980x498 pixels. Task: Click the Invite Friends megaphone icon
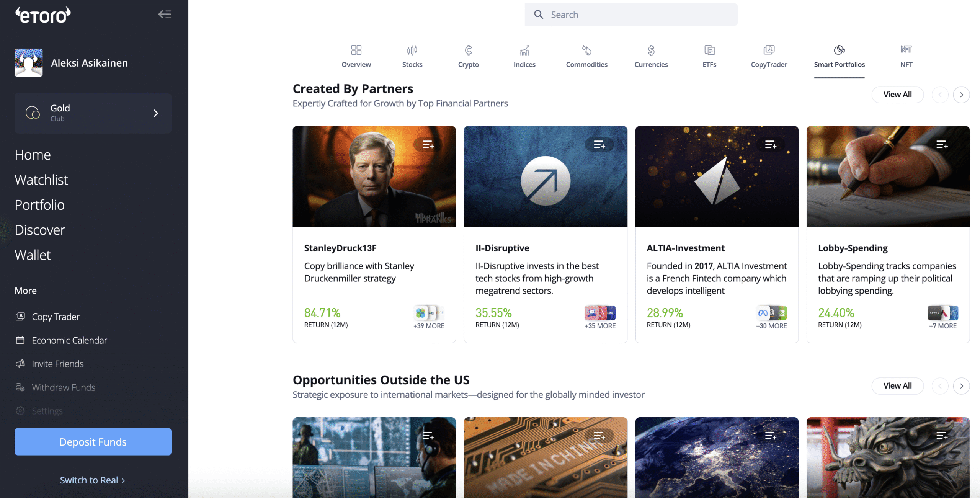(20, 364)
